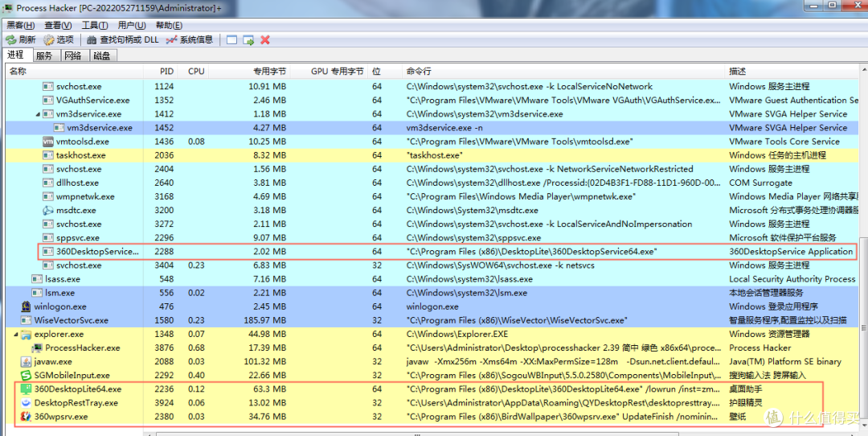Screen dimensions: 868x436
Task: Open System Information (系统信息)
Action: [190, 40]
